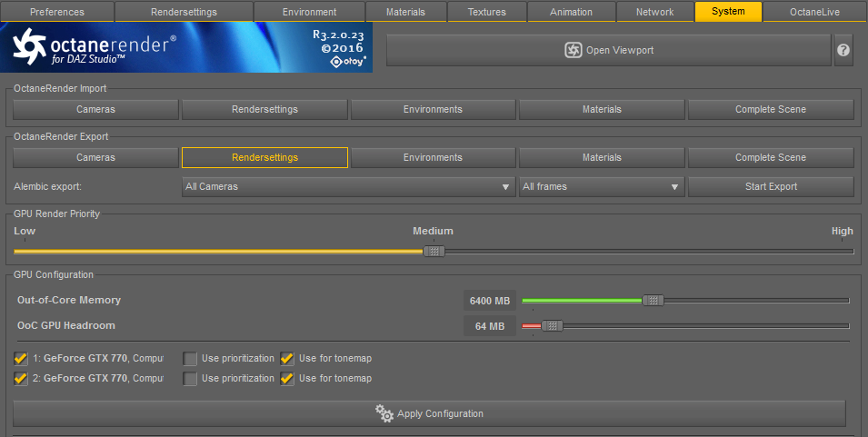
Task: Click Start Export for Alembic
Action: pyautogui.click(x=771, y=187)
